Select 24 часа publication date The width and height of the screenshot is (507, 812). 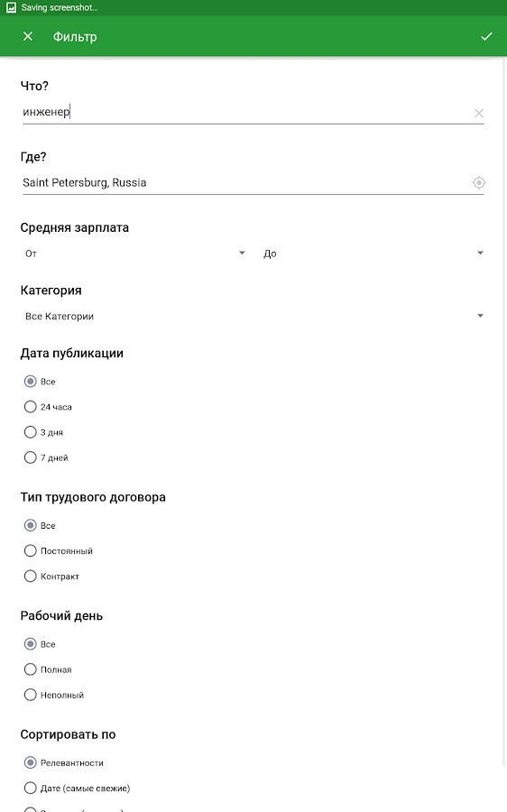[x=48, y=407]
